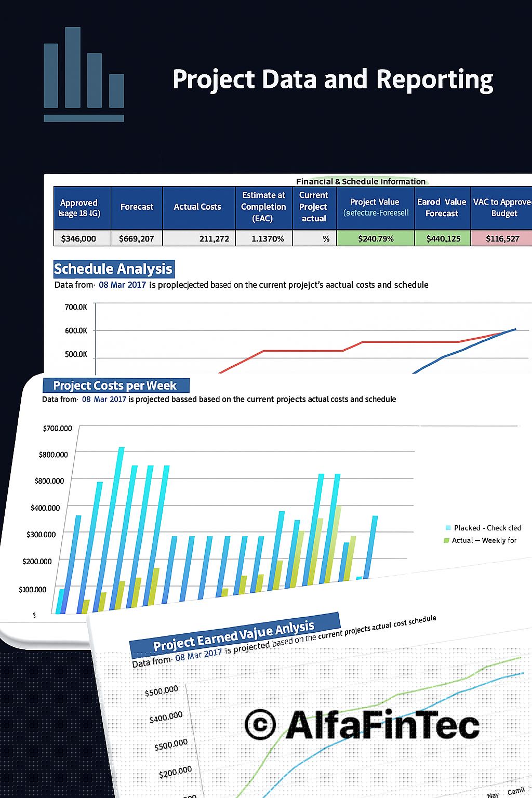
Task: Click the red line in Schedule Analysis chart
Action: [301, 351]
